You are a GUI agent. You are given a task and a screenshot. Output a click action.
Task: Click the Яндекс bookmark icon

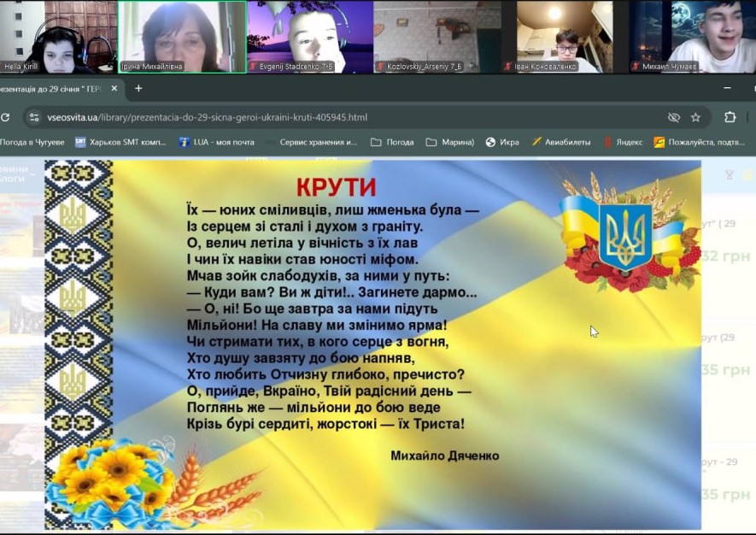[x=608, y=142]
